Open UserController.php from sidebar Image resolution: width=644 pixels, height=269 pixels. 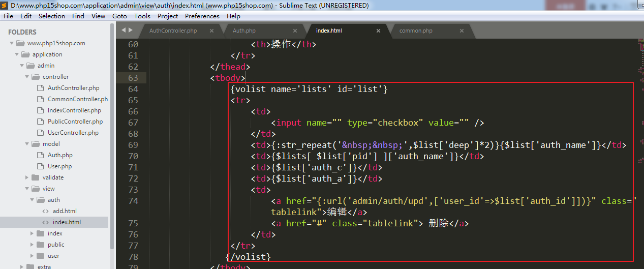pyautogui.click(x=73, y=133)
